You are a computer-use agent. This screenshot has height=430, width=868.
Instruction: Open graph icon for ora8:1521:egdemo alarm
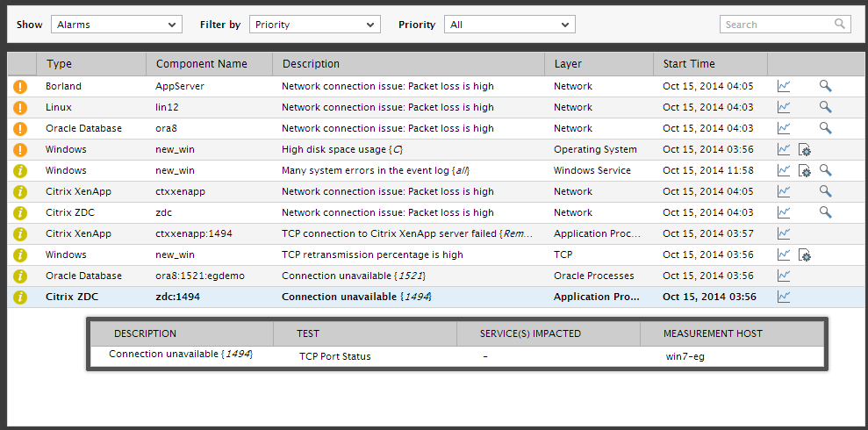(x=783, y=276)
